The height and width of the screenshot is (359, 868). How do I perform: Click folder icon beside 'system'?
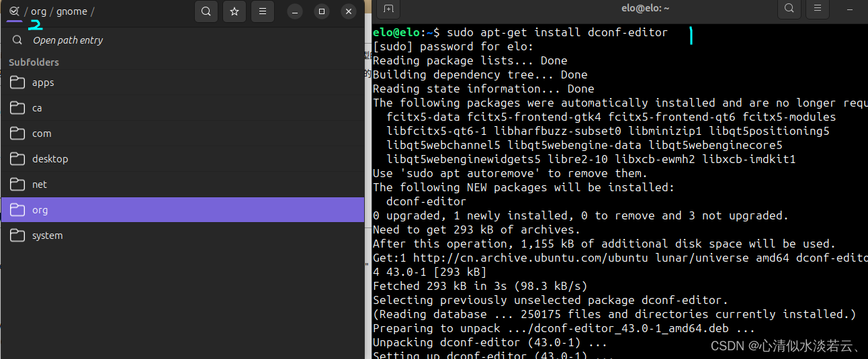pos(17,236)
